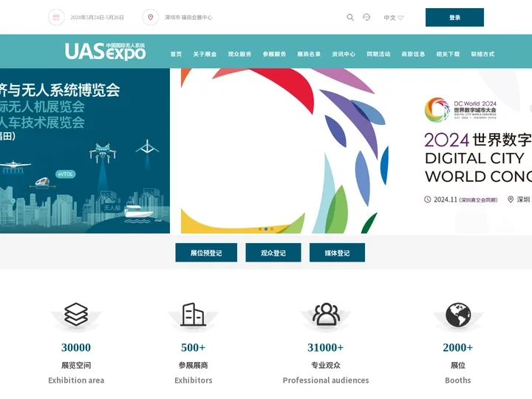
Task: Click the DC World 2024 logo
Action: pyautogui.click(x=460, y=109)
